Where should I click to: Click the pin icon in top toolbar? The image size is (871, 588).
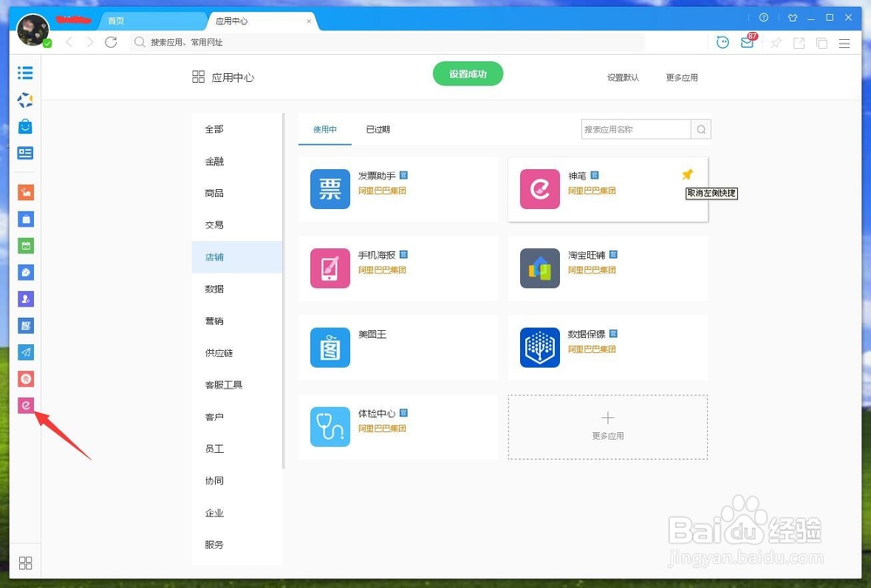coord(776,43)
